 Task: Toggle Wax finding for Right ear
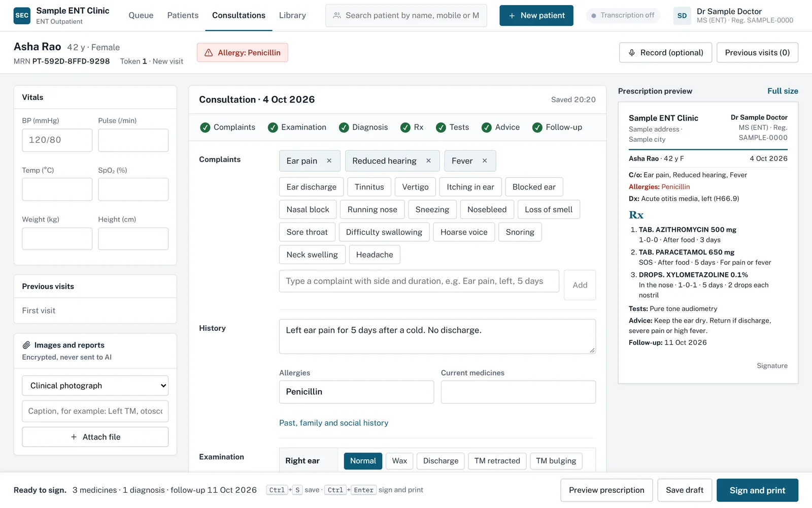click(399, 461)
